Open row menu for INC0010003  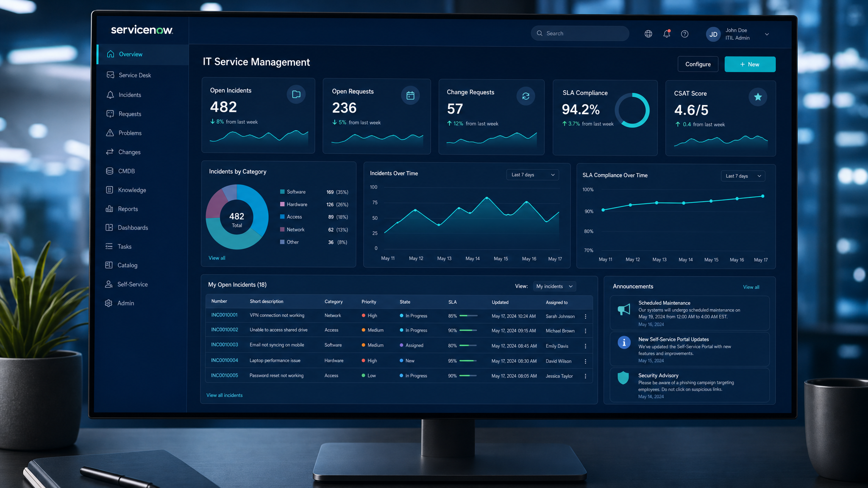pyautogui.click(x=586, y=346)
